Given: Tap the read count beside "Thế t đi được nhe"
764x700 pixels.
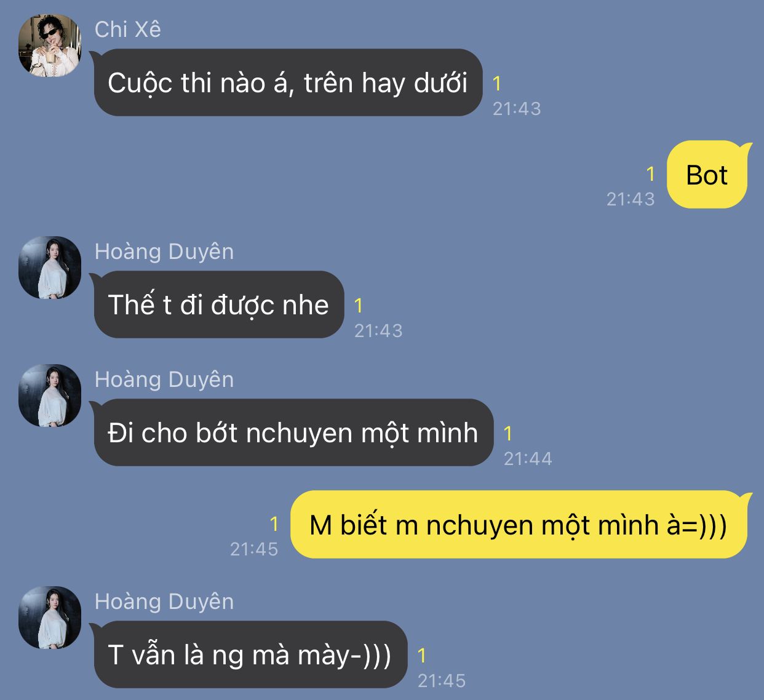Looking at the screenshot, I should click(359, 306).
